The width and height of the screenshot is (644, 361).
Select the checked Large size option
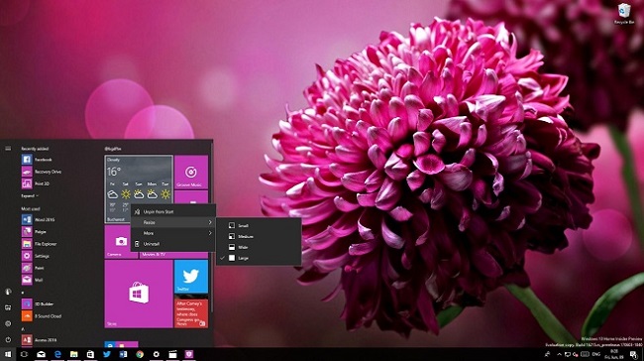(x=259, y=258)
